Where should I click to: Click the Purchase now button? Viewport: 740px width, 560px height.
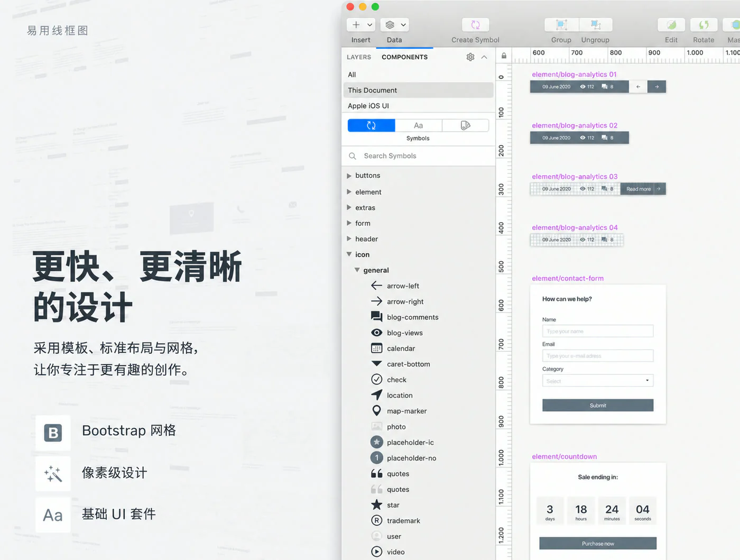tap(598, 544)
